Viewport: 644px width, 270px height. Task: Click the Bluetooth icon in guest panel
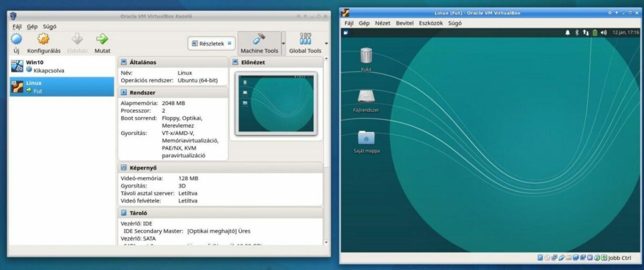pos(577,33)
